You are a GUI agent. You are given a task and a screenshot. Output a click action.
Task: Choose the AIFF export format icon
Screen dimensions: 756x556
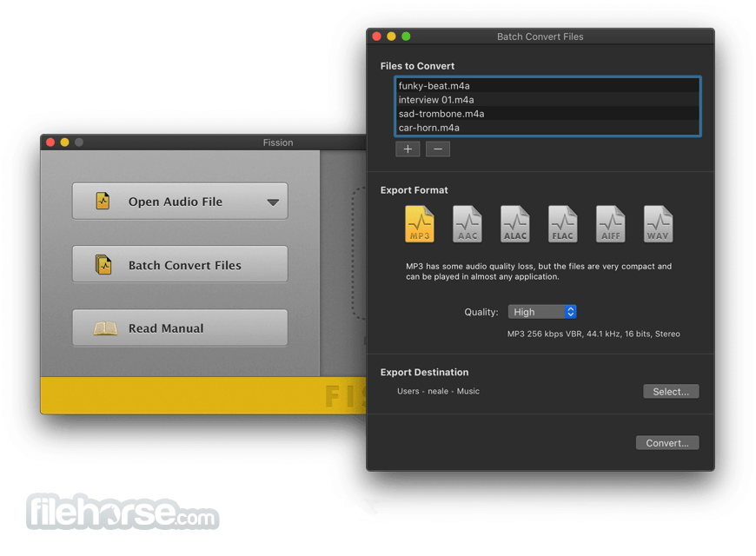click(x=610, y=224)
